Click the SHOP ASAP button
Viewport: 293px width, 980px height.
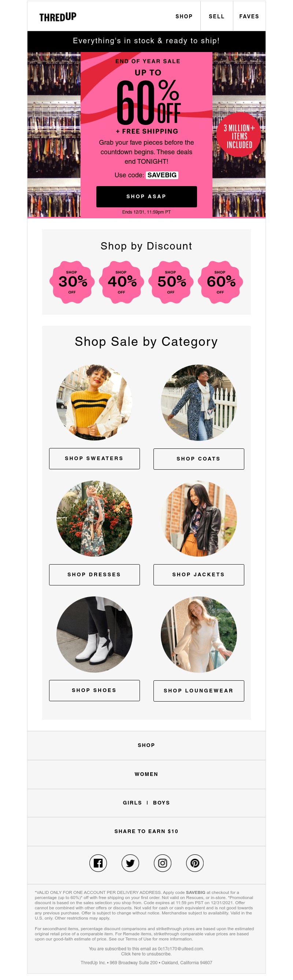click(x=146, y=197)
